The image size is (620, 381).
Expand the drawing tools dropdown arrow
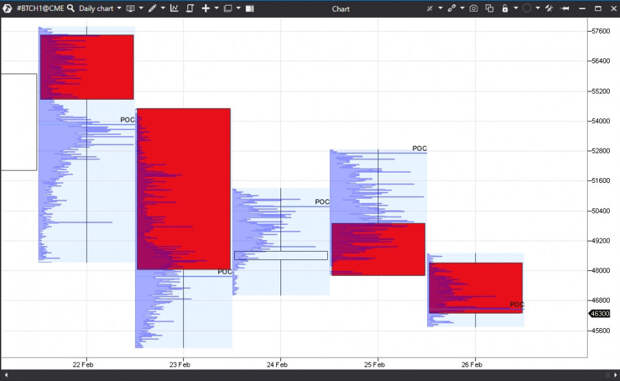163,8
